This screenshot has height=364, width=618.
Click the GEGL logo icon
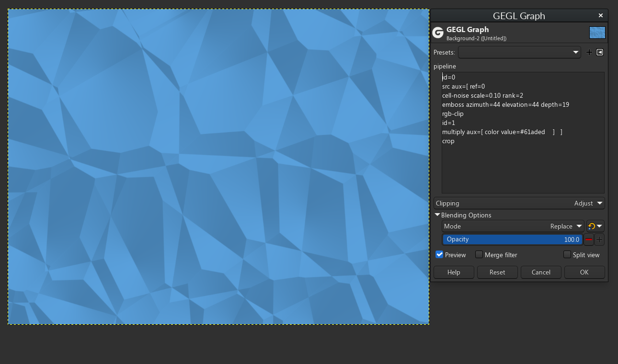tap(438, 33)
